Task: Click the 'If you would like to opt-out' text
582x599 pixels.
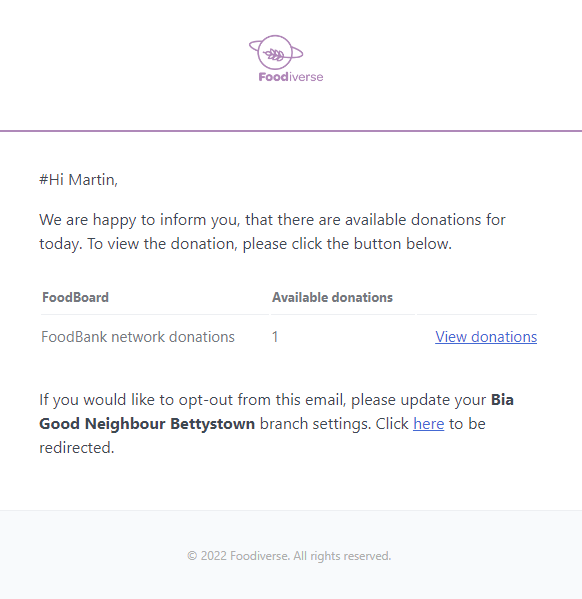Action: 136,400
